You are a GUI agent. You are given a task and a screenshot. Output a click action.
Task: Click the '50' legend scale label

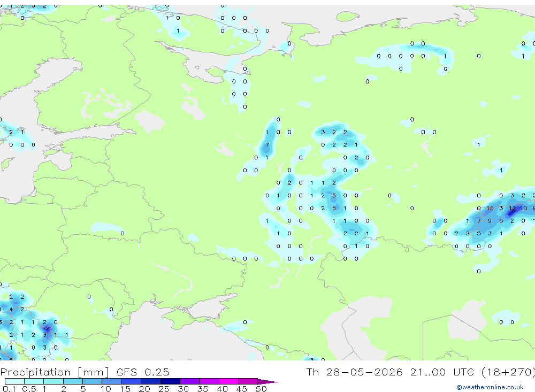tap(261, 389)
